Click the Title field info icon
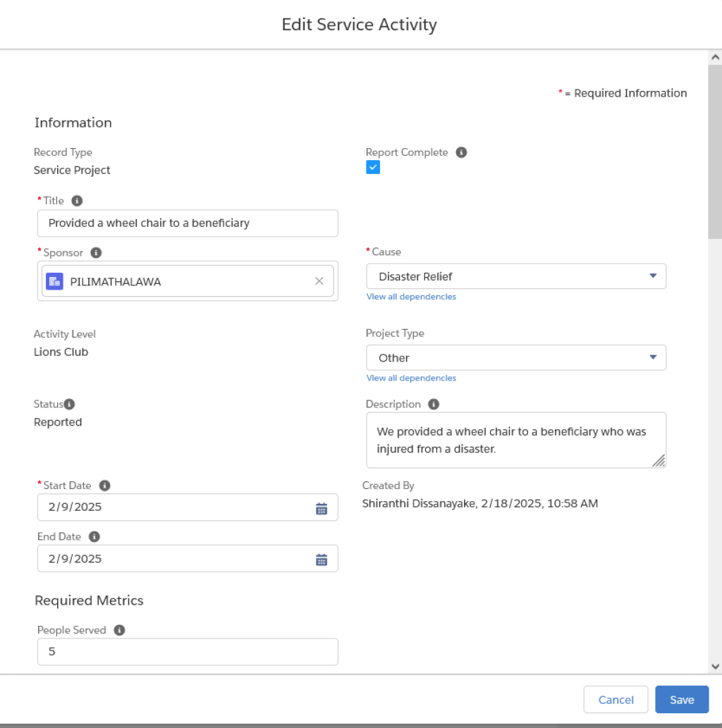 (77, 201)
